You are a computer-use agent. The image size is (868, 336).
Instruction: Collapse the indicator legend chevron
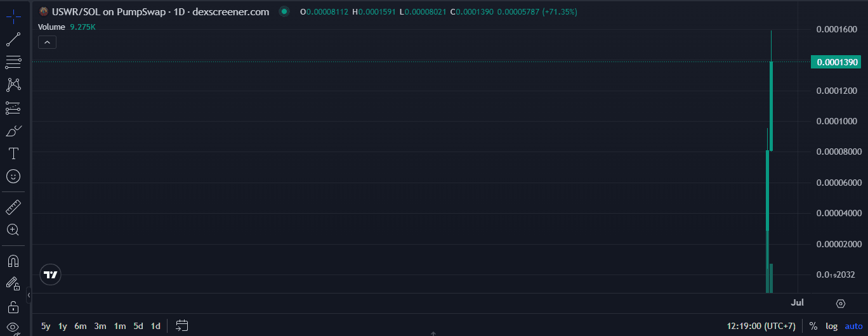(x=48, y=42)
